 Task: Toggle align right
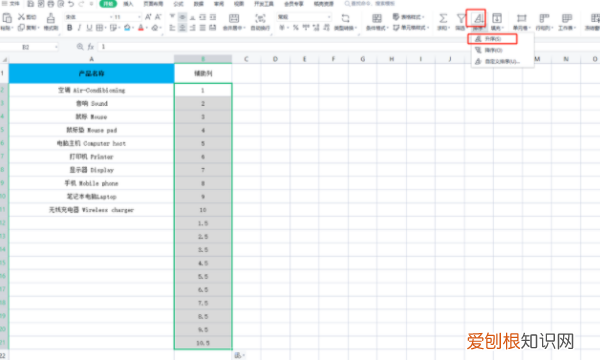tap(192, 28)
